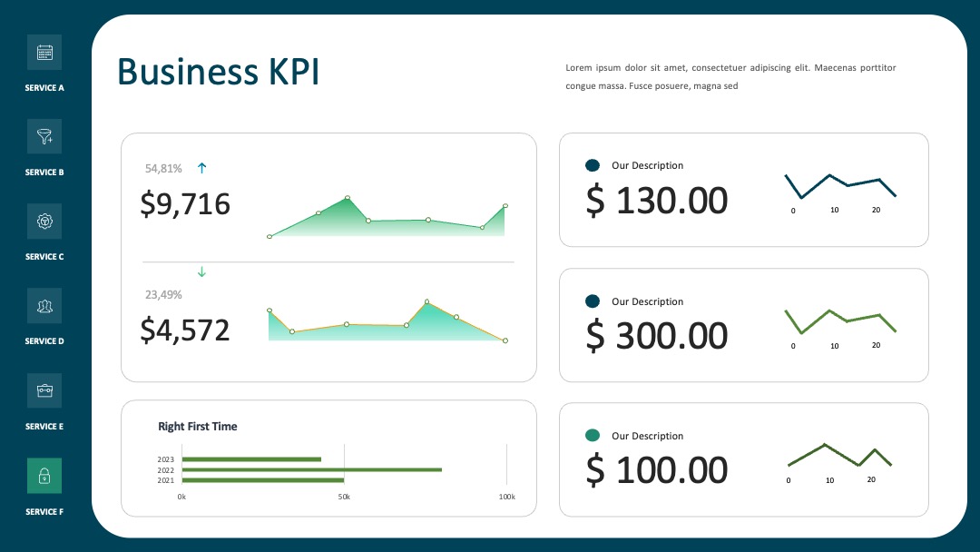The image size is (980, 552).
Task: Click the Business KPI title
Action: coord(218,71)
